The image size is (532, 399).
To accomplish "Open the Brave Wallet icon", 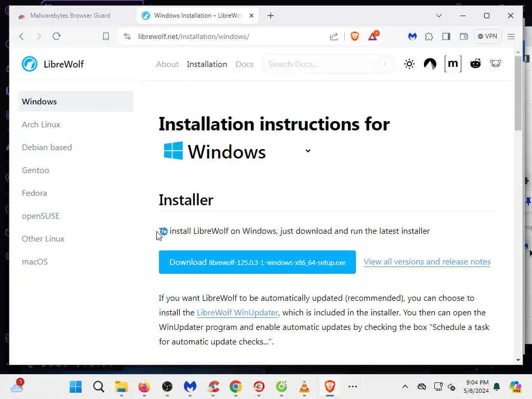I will [463, 36].
